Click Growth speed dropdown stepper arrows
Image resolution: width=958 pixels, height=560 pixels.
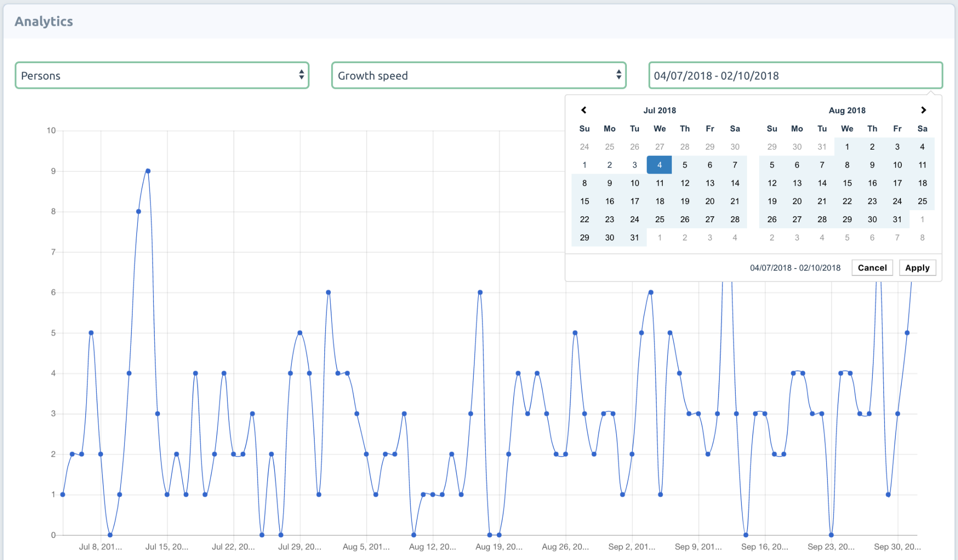pos(618,75)
